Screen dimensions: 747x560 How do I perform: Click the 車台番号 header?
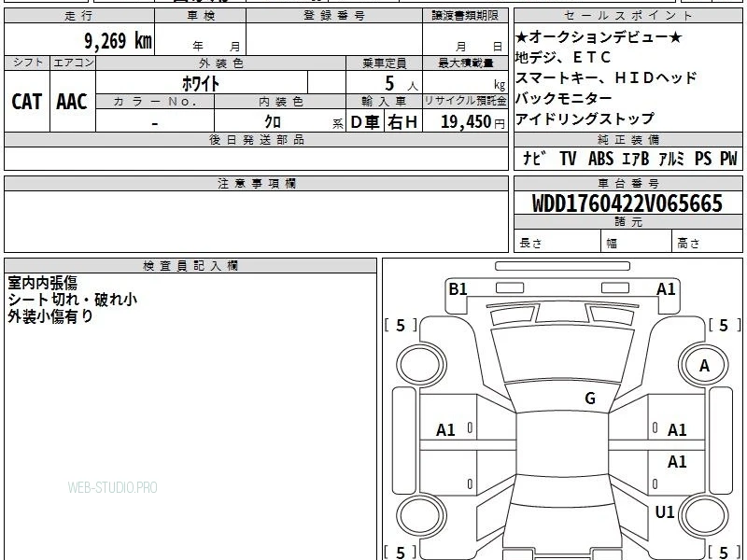(627, 183)
